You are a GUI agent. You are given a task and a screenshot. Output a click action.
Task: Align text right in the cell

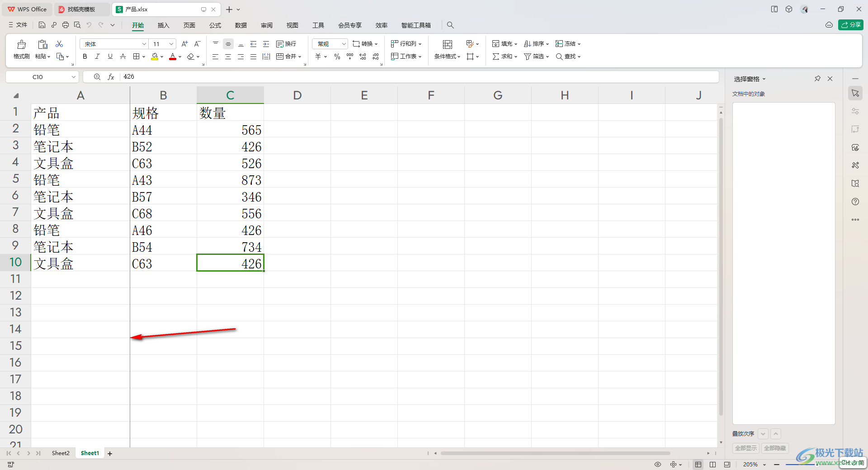(x=241, y=56)
